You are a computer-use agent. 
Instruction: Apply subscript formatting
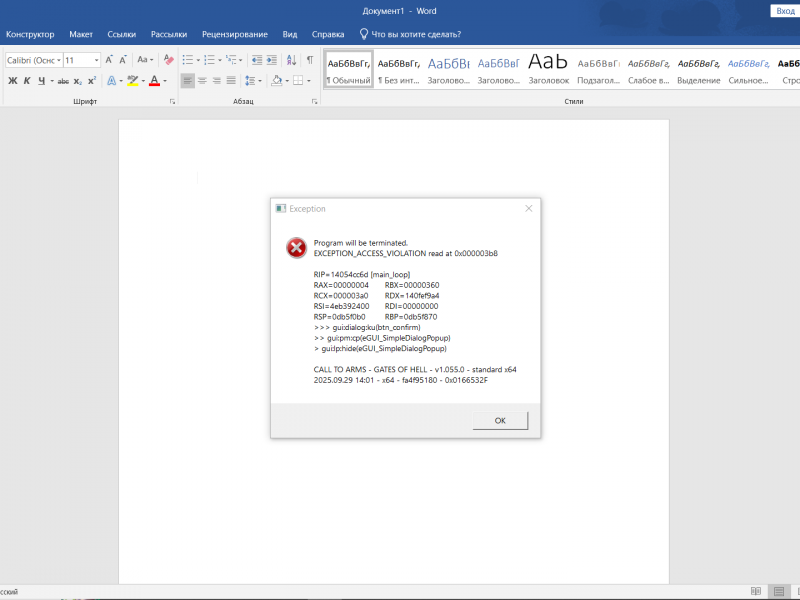tap(78, 80)
